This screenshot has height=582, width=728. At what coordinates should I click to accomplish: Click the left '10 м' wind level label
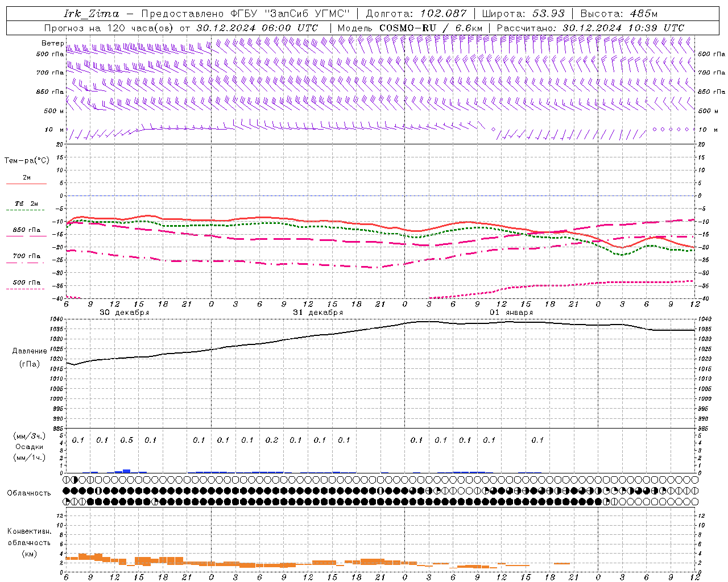point(55,130)
